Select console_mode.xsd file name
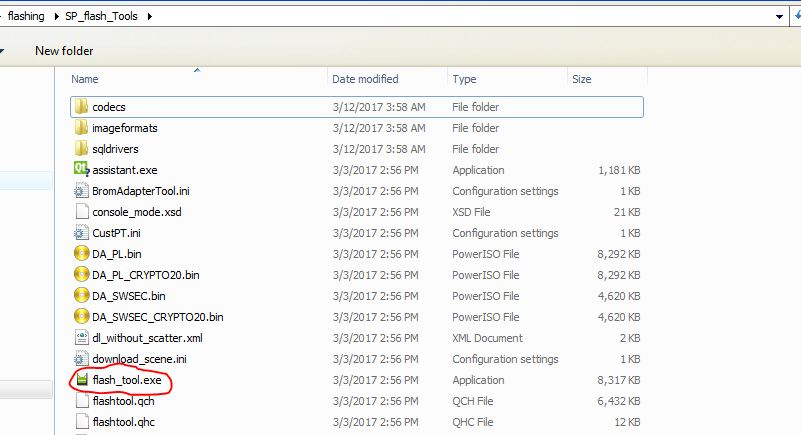The image size is (801, 435). [x=137, y=212]
